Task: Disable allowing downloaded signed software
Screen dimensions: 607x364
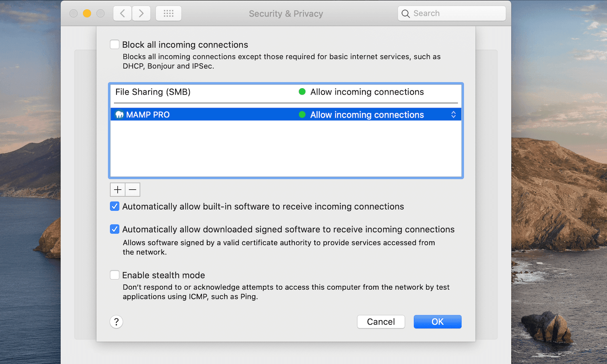Action: tap(115, 229)
